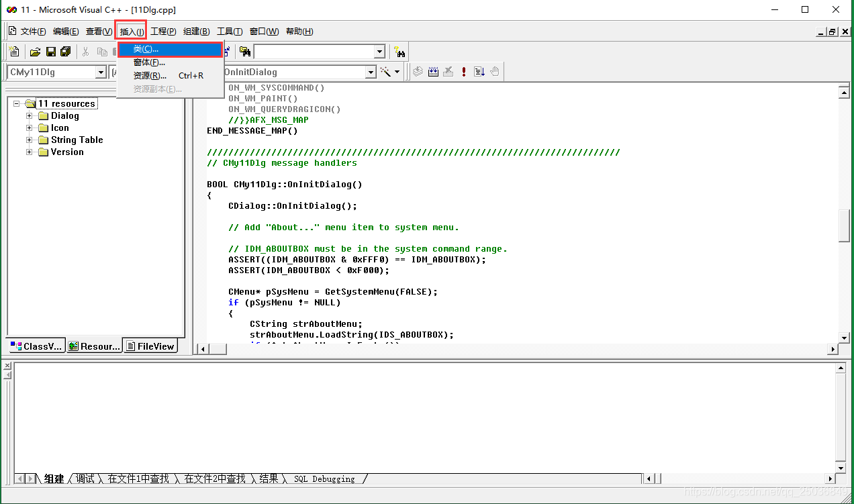
Task: Select the 组建 output tab
Action: click(x=54, y=478)
